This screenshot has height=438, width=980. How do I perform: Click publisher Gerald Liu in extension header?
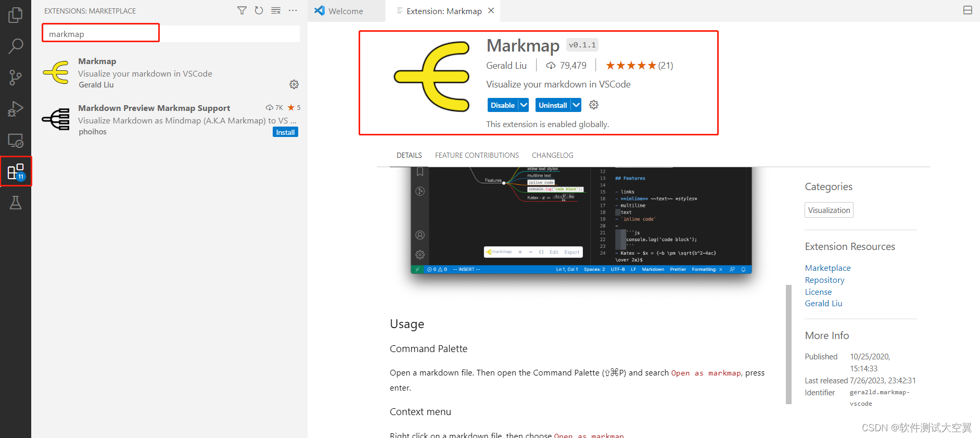click(x=506, y=66)
